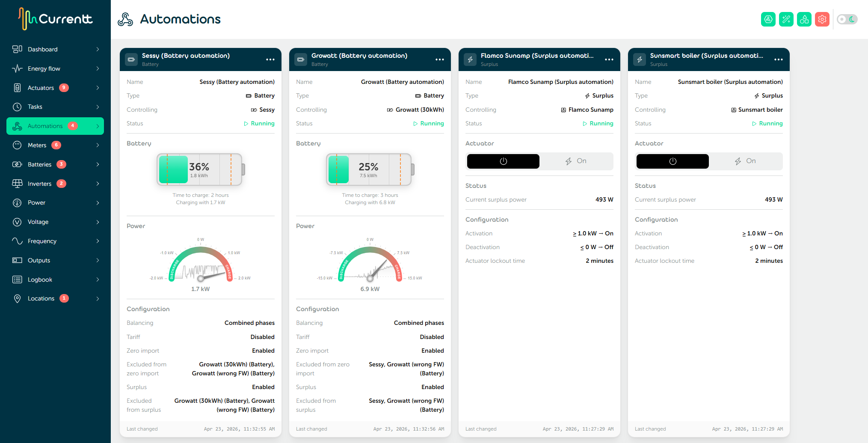The height and width of the screenshot is (443, 868).
Task: Click the Currentt logo
Action: pyautogui.click(x=55, y=18)
